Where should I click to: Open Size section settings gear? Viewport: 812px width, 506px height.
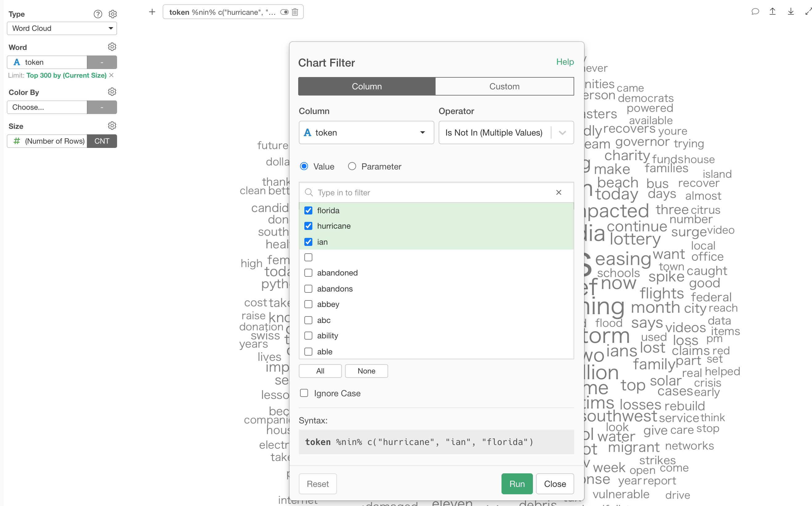click(112, 126)
